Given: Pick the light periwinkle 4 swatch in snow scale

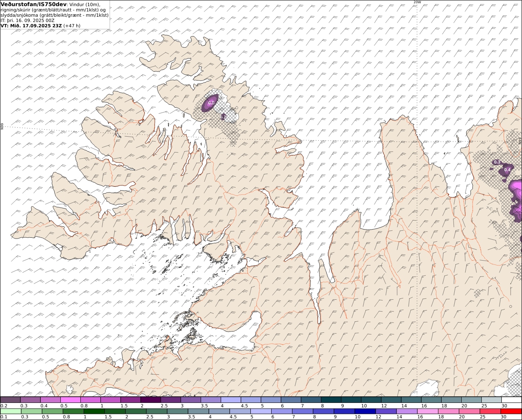Looking at the screenshot, I should [231, 400].
